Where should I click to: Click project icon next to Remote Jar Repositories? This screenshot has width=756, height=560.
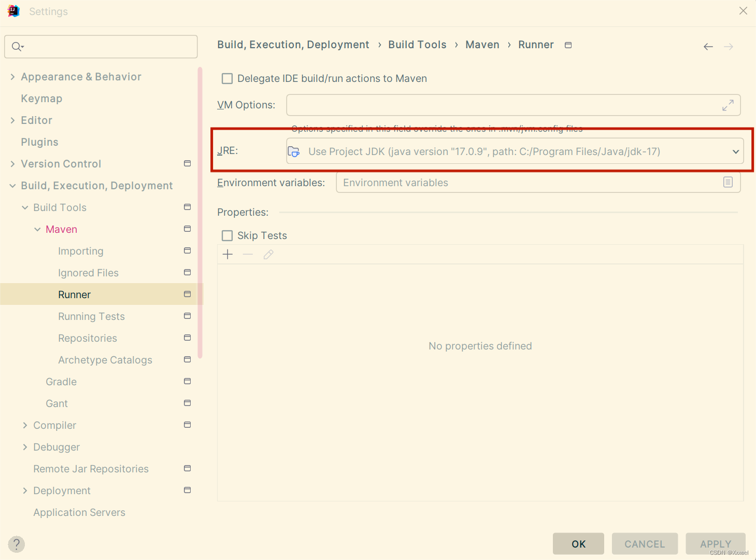coord(188,468)
